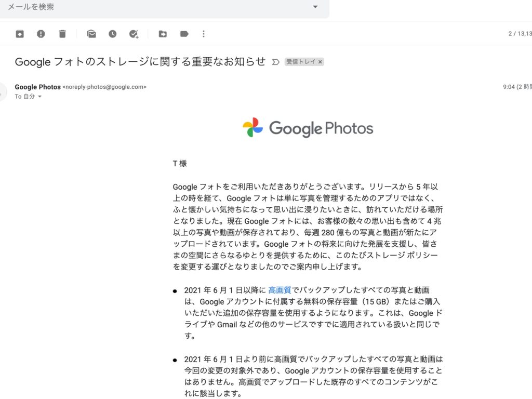532x399 pixels.
Task: Click the 受信トレイ label chip
Action: (x=301, y=62)
